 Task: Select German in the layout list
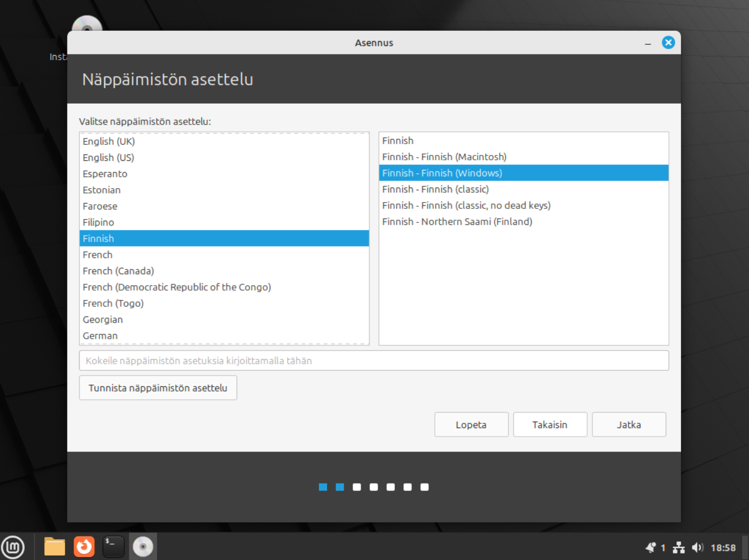224,336
